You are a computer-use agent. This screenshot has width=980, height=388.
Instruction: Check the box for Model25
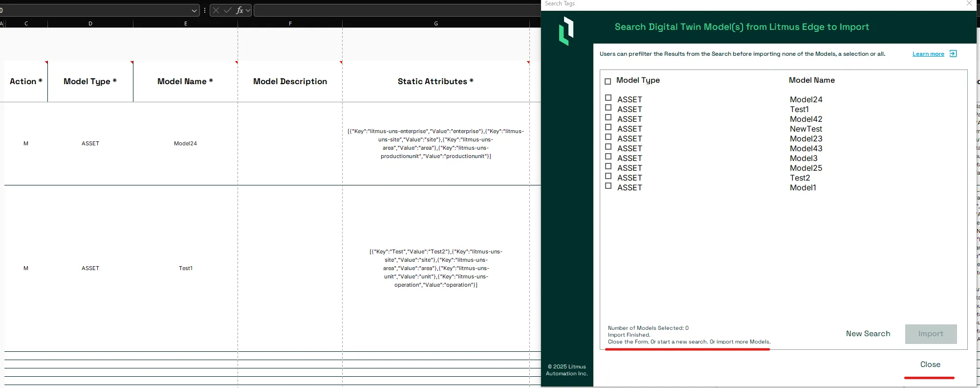[609, 166]
